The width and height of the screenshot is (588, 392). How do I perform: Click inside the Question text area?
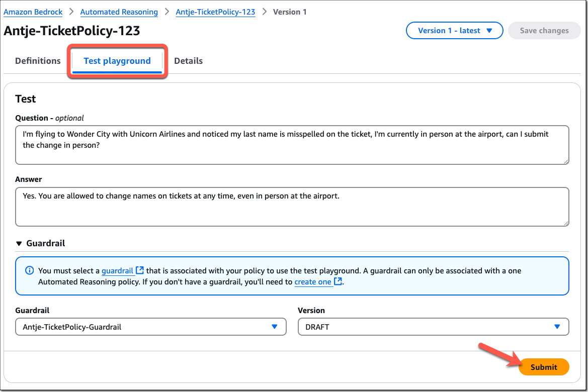292,145
